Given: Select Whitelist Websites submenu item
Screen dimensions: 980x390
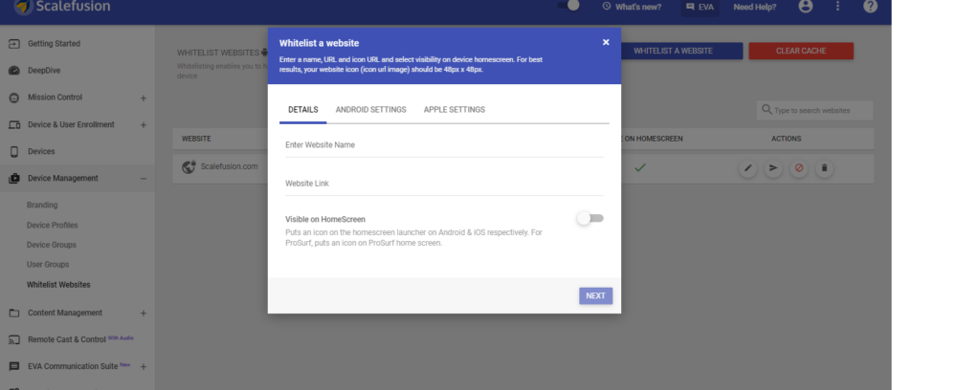Looking at the screenshot, I should [x=58, y=285].
